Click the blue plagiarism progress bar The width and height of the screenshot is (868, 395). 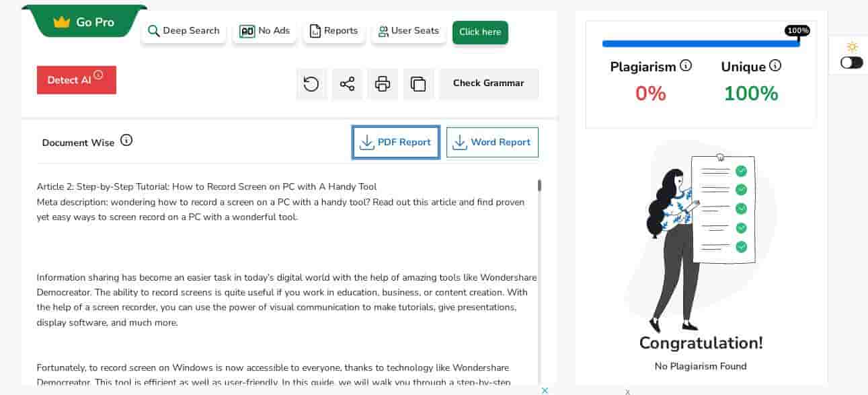coord(699,44)
